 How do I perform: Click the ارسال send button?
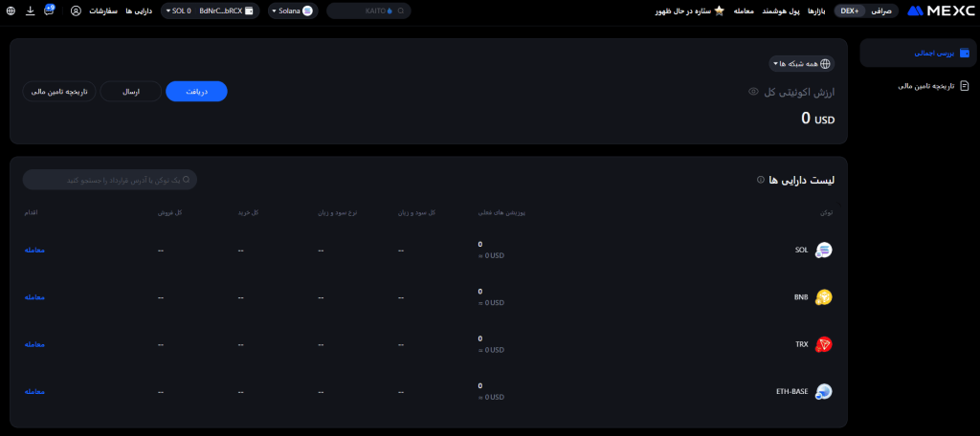130,91
